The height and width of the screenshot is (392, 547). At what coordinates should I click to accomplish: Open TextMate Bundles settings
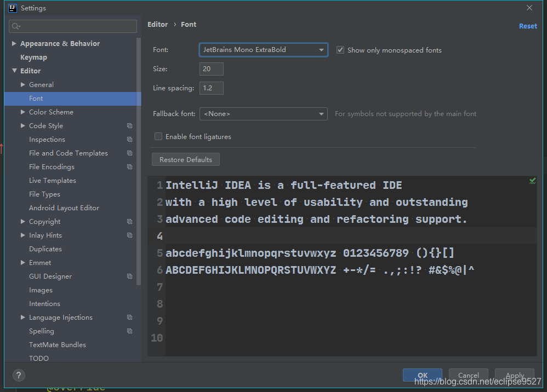57,344
